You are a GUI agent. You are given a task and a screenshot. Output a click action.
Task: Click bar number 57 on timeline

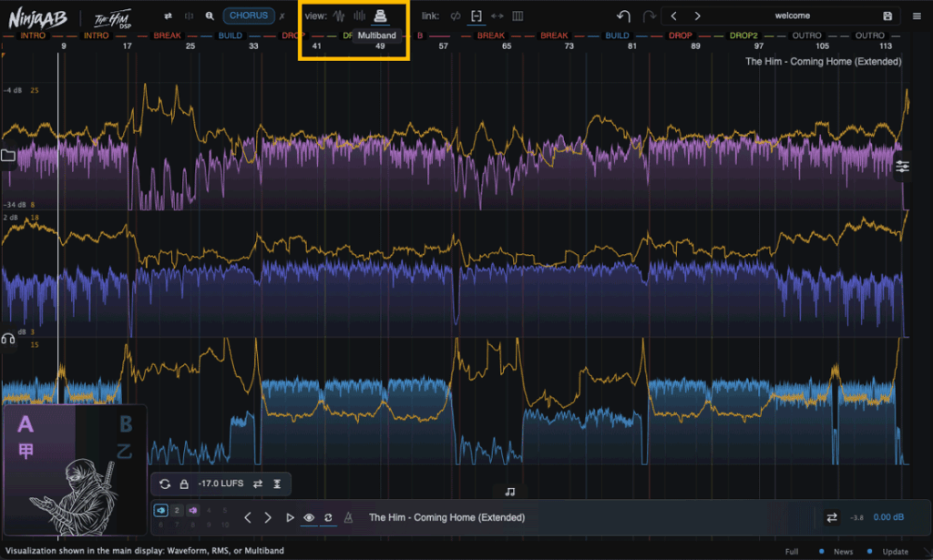pyautogui.click(x=444, y=46)
